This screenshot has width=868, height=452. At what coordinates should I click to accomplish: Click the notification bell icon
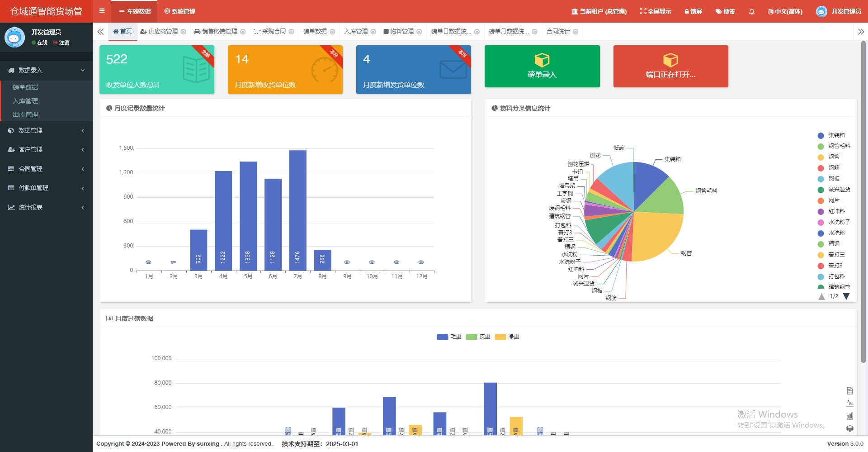pos(751,11)
